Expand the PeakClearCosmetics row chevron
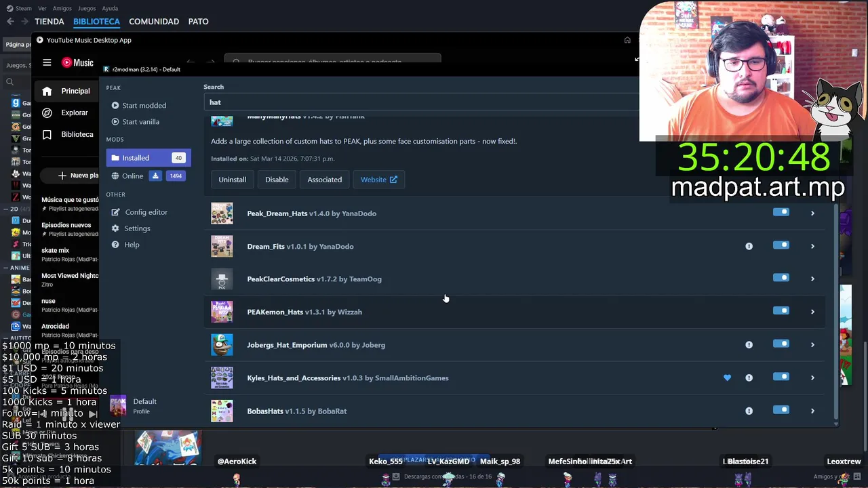This screenshot has height=488, width=868. click(x=812, y=279)
